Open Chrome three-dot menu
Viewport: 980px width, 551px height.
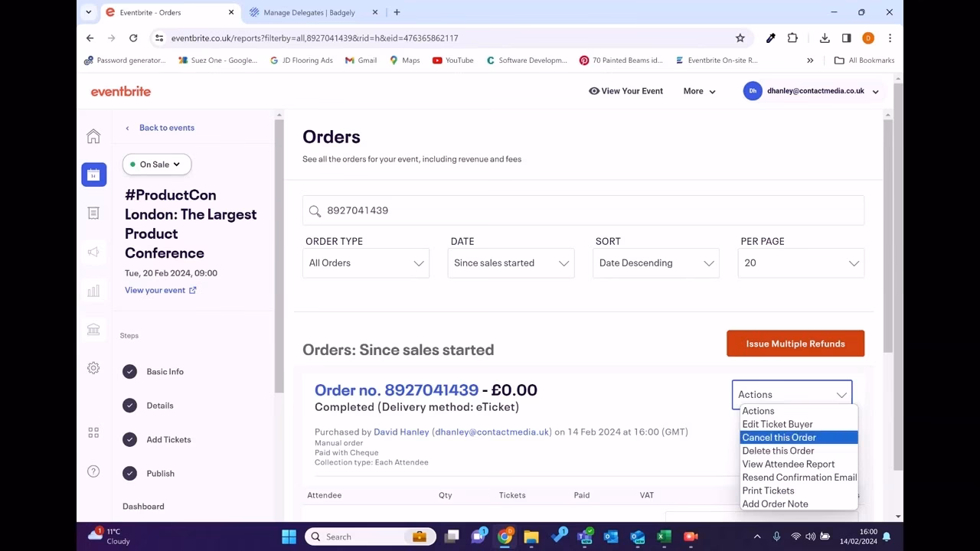(890, 37)
